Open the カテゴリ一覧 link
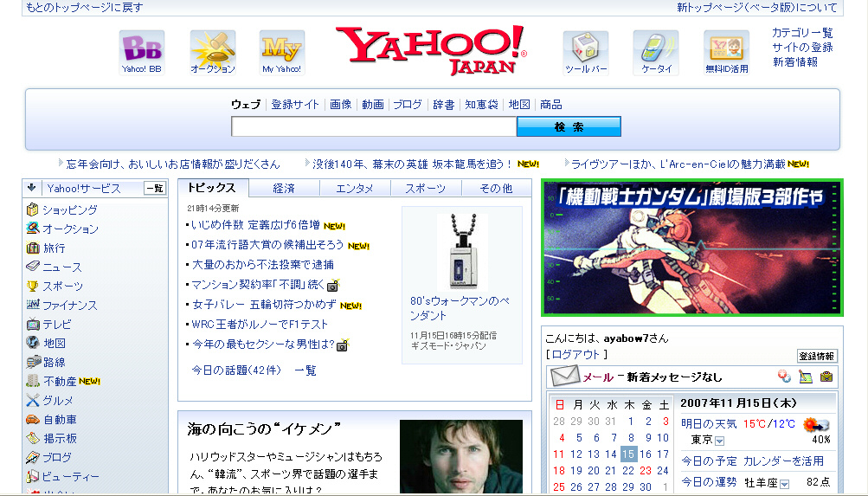The width and height of the screenshot is (868, 496). pyautogui.click(x=803, y=33)
